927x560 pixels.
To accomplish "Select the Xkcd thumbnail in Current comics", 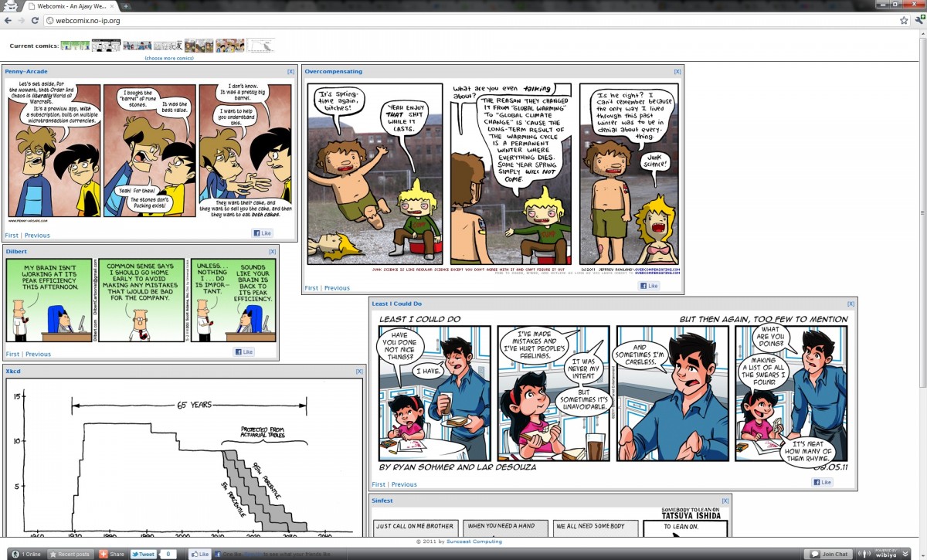I will tap(260, 45).
